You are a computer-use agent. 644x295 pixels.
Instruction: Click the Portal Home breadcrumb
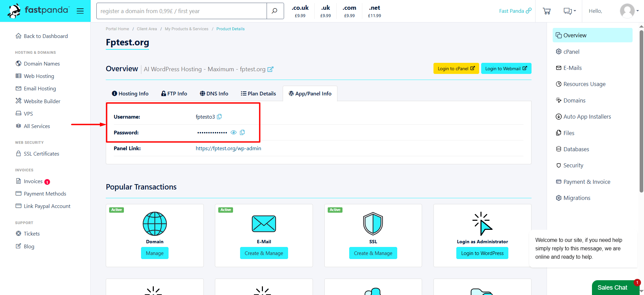pos(117,29)
